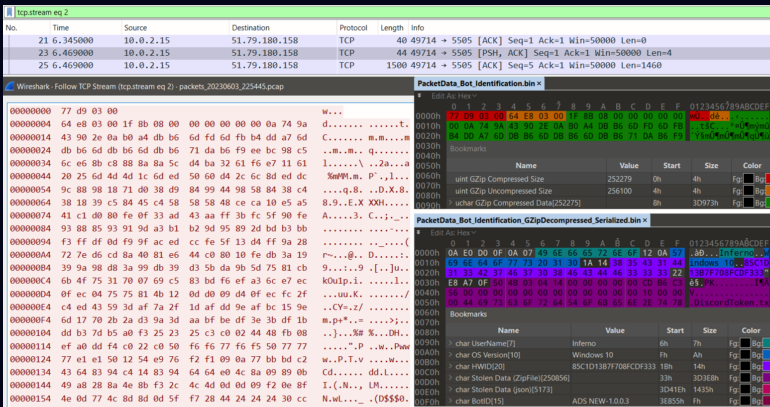Screen dimensions: 770x407
Task: Click the 3E855h start offset of BotID row
Action: point(671,401)
